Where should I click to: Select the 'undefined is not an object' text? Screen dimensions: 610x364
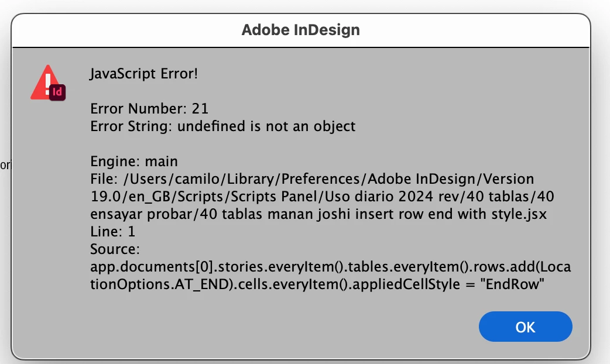[x=266, y=126]
